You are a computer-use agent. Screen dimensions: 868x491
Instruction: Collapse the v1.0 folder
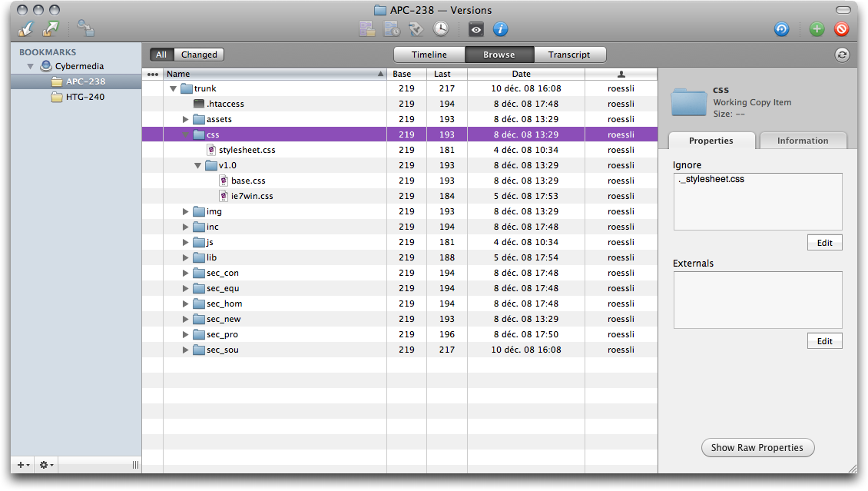[197, 165]
